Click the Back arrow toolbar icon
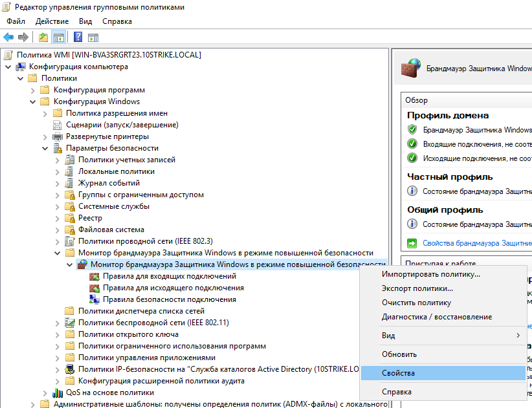 [8, 37]
